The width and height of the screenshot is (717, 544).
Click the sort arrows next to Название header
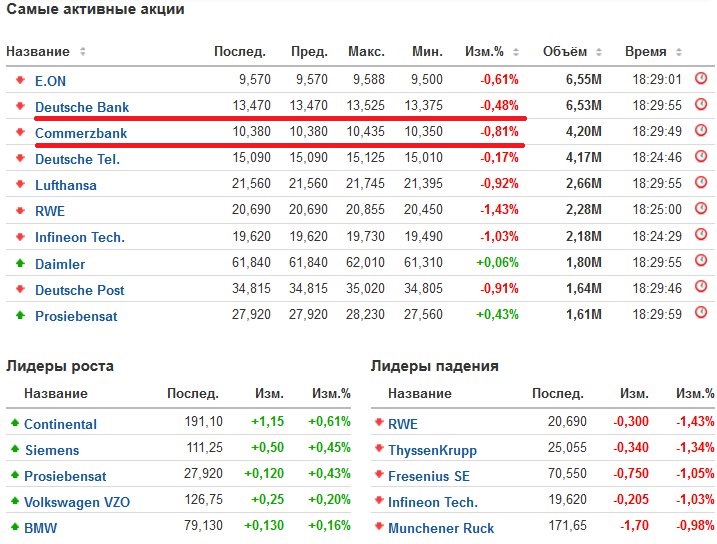click(x=83, y=52)
